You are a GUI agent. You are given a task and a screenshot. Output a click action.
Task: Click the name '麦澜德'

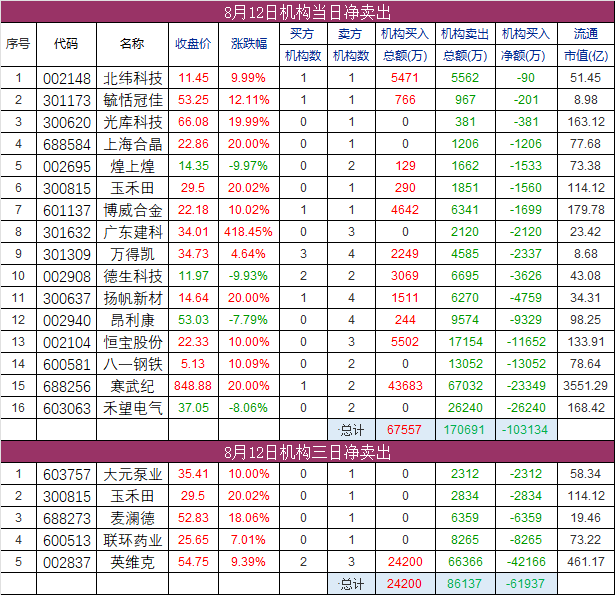[132, 519]
